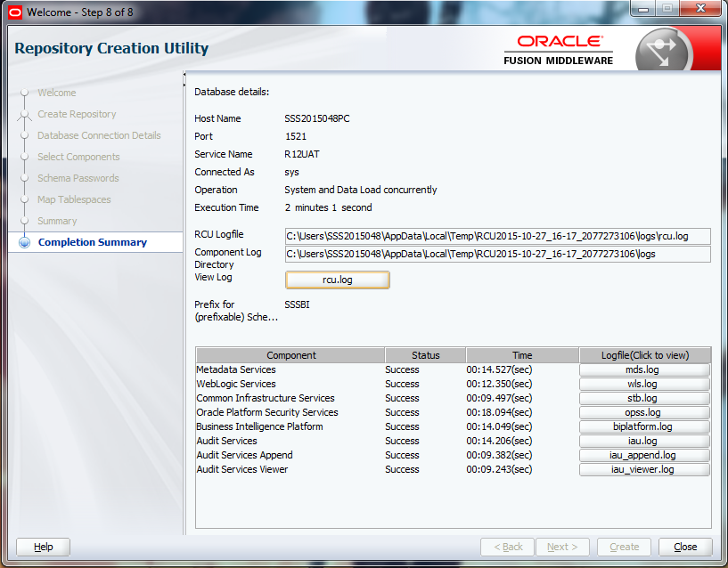Select the Completion Summary step
This screenshot has height=568, width=728.
pyautogui.click(x=93, y=242)
